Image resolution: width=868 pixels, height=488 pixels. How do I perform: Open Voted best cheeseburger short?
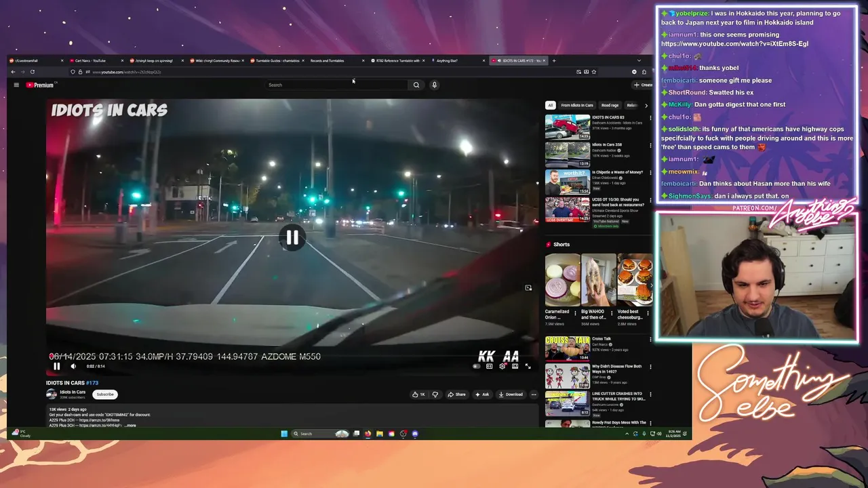(635, 280)
